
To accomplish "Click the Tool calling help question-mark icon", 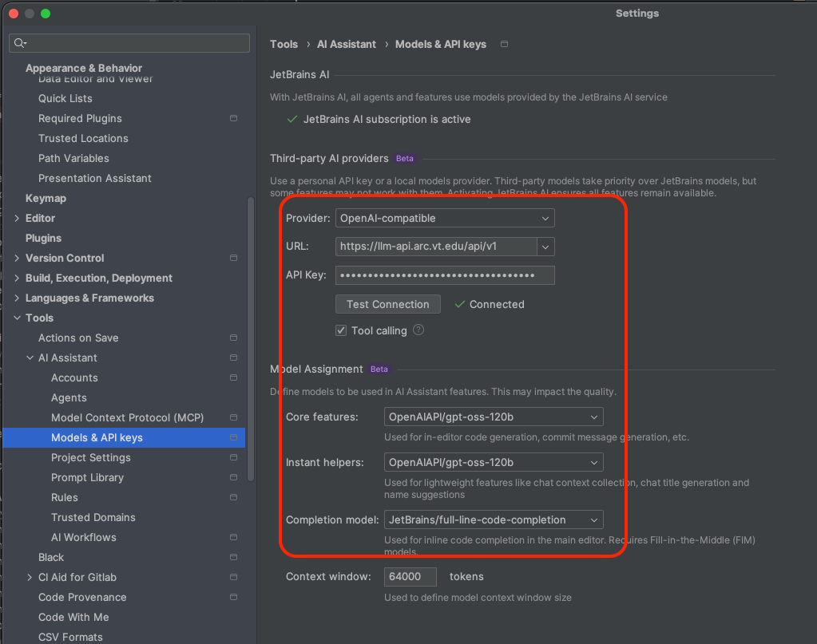I will click(x=418, y=330).
